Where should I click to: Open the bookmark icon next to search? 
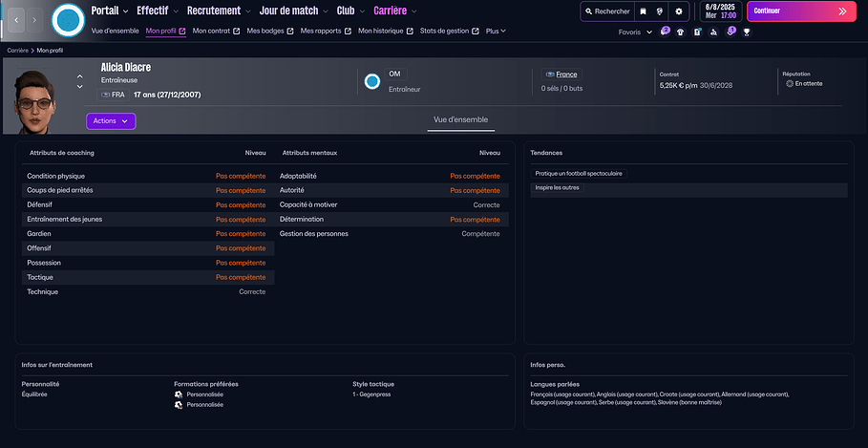(644, 11)
